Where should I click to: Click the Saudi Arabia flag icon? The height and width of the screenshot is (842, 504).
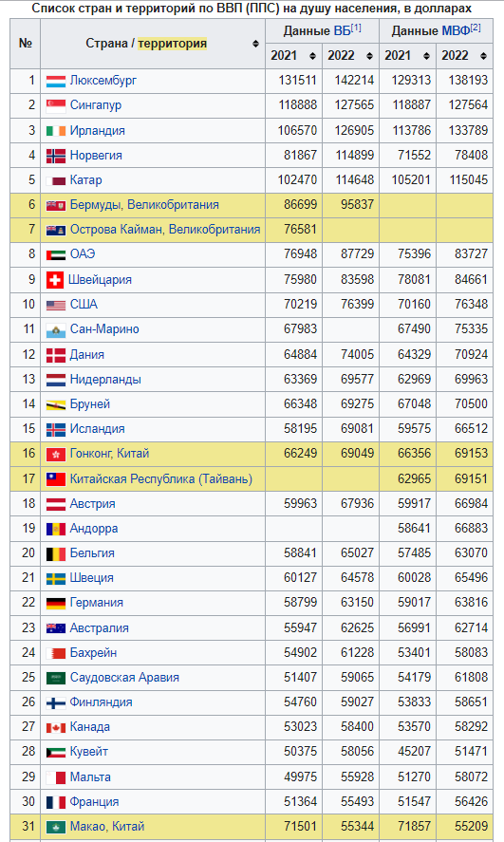pyautogui.click(x=56, y=678)
